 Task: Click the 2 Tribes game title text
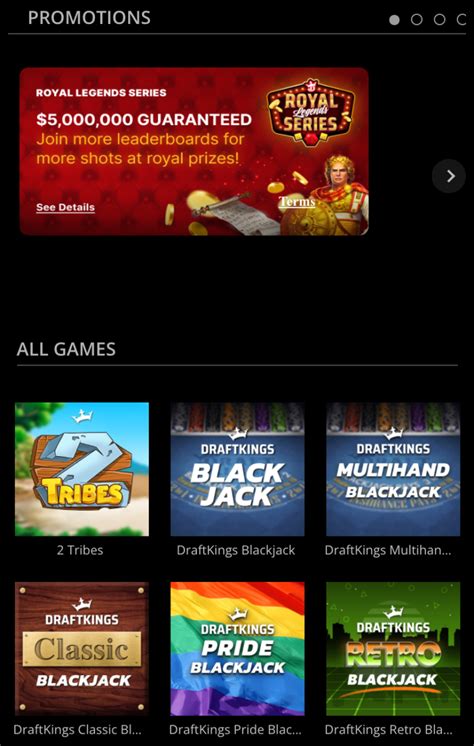pyautogui.click(x=80, y=550)
